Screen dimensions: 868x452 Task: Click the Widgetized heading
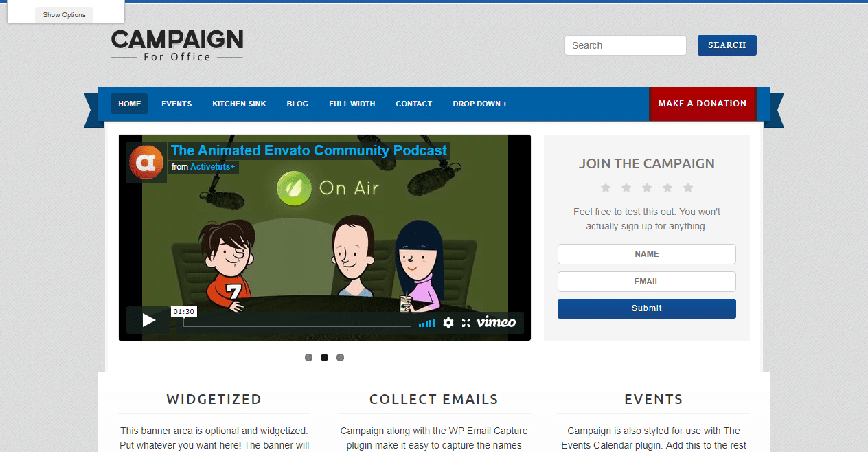coord(214,399)
